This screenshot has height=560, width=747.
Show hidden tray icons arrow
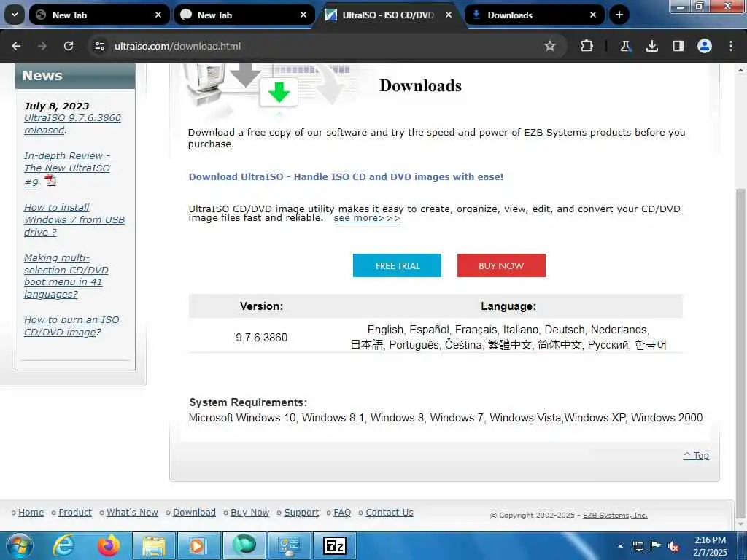coord(620,546)
